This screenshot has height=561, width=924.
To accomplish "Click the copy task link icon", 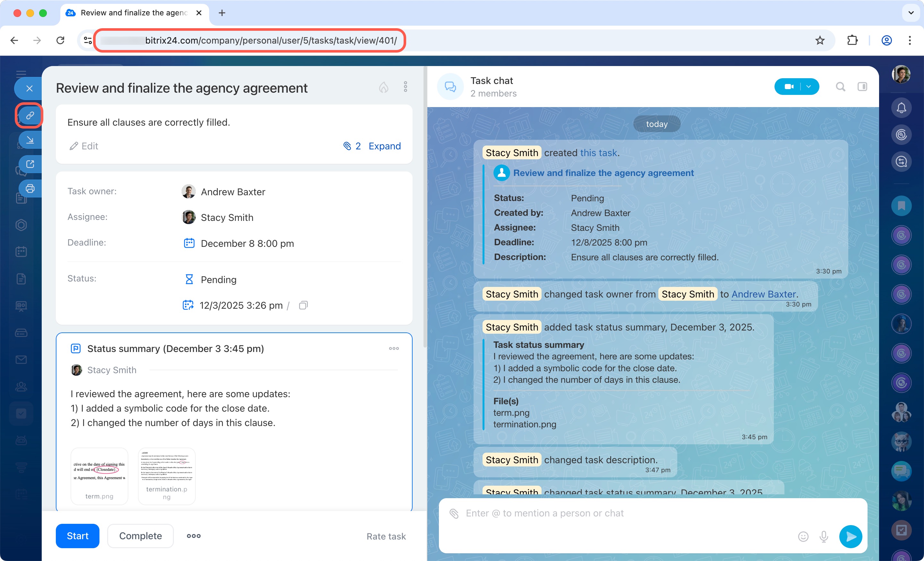I will pyautogui.click(x=30, y=115).
